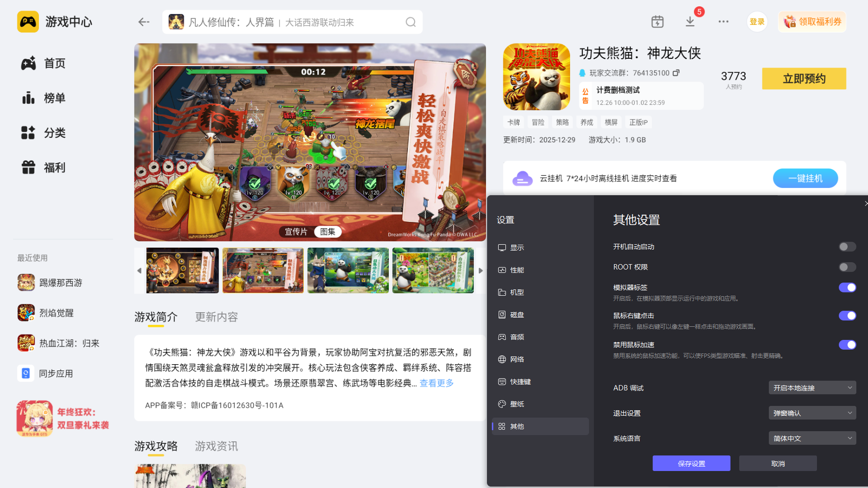This screenshot has width=868, height=488.
Task: Enable ROOT 权限 toggle
Action: coord(847,267)
